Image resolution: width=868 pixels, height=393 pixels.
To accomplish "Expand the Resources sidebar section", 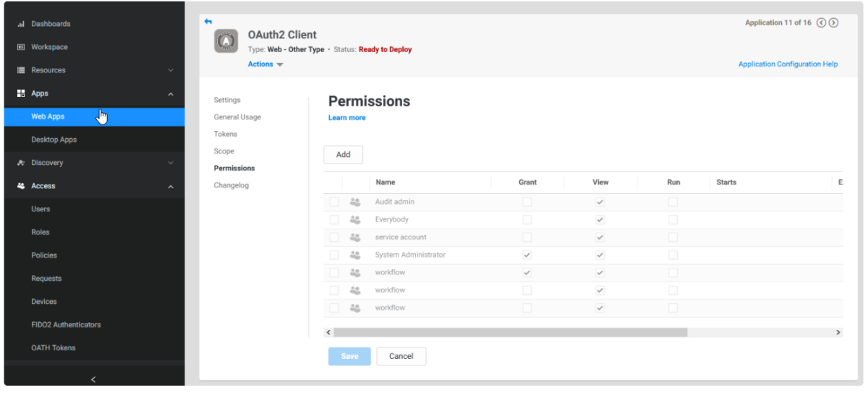I will click(x=171, y=70).
